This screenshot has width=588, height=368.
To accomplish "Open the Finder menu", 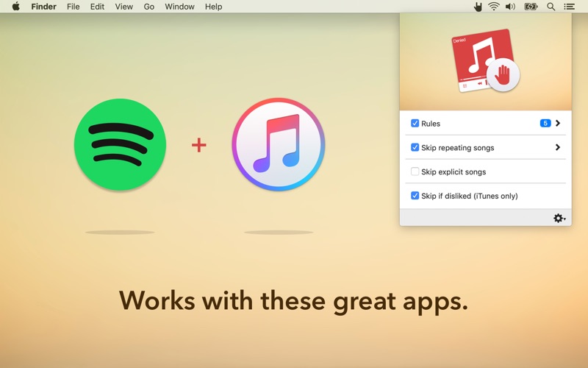I will pyautogui.click(x=43, y=7).
